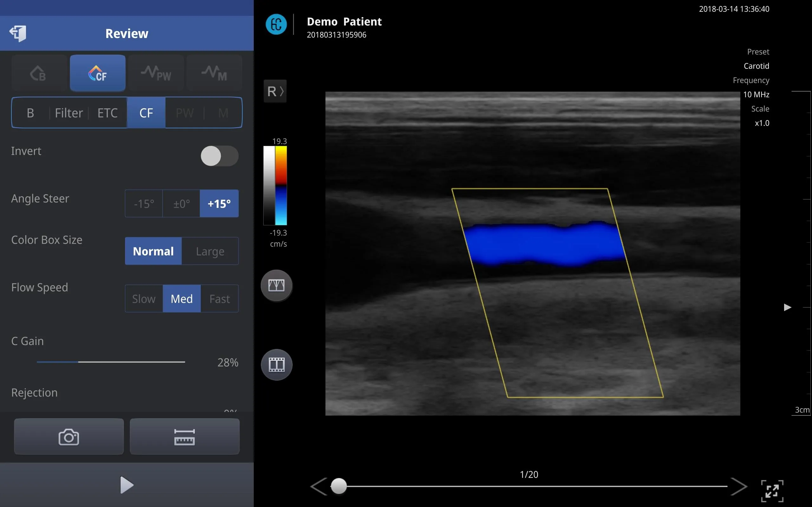This screenshot has width=812, height=507.
Task: Enable the Invert switch
Action: click(x=219, y=156)
